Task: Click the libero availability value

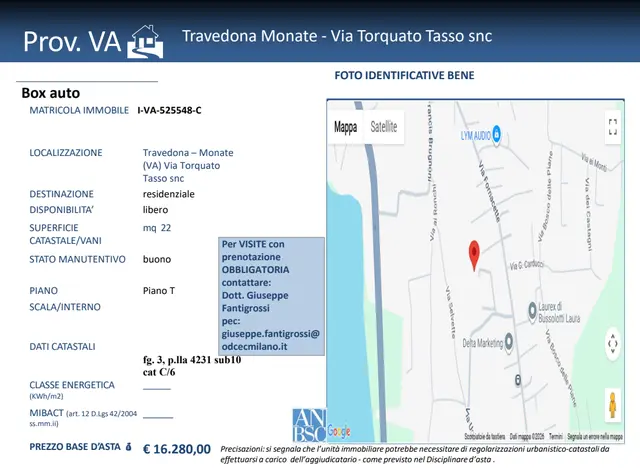Action: pos(155,210)
